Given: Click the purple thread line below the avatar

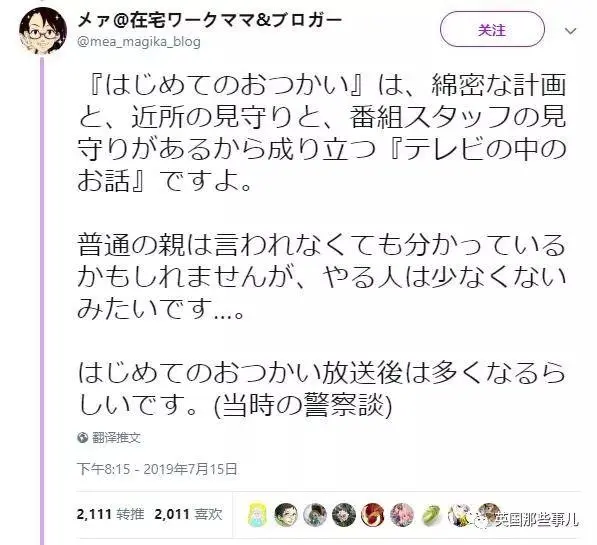Looking at the screenshot, I should pos(42,301).
